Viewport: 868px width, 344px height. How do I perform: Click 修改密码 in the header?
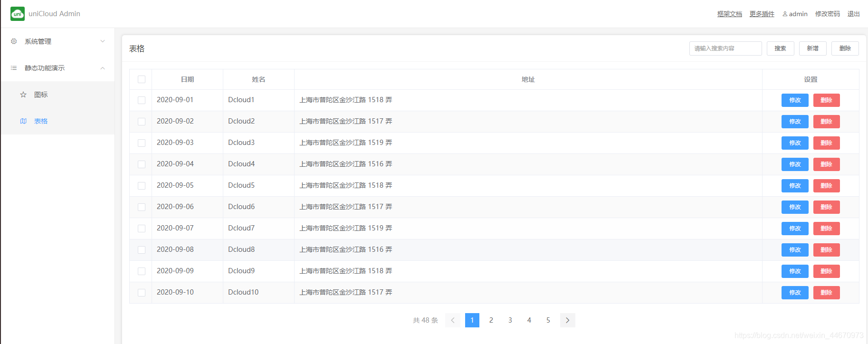point(828,14)
